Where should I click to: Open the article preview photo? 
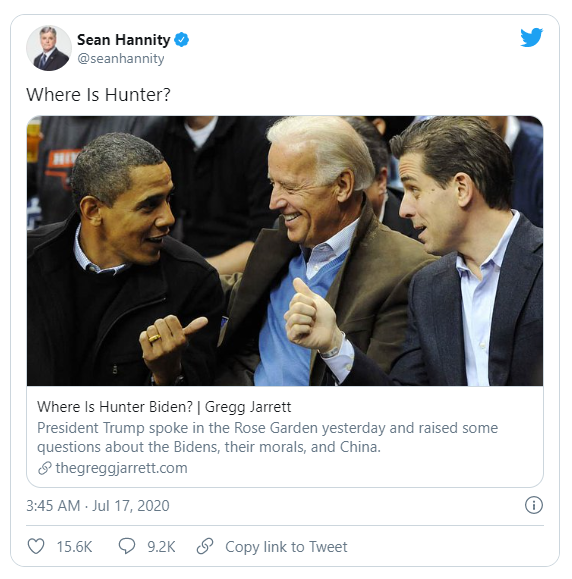coord(285,251)
